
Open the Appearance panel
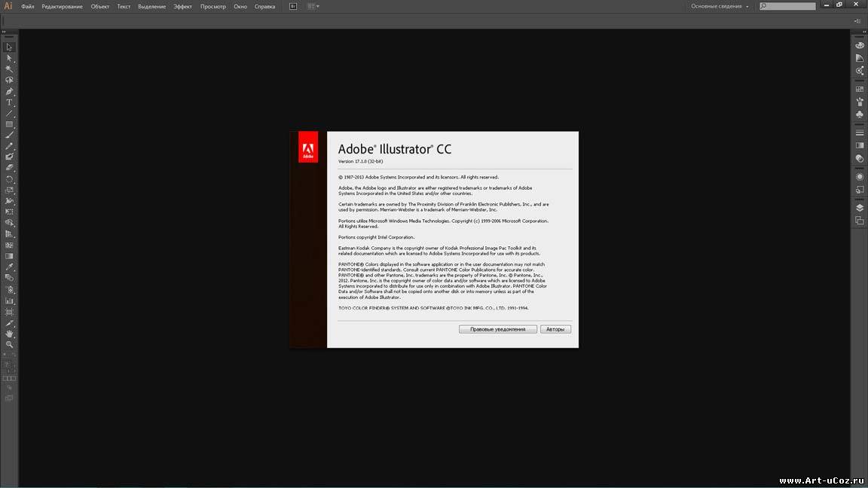click(859, 177)
